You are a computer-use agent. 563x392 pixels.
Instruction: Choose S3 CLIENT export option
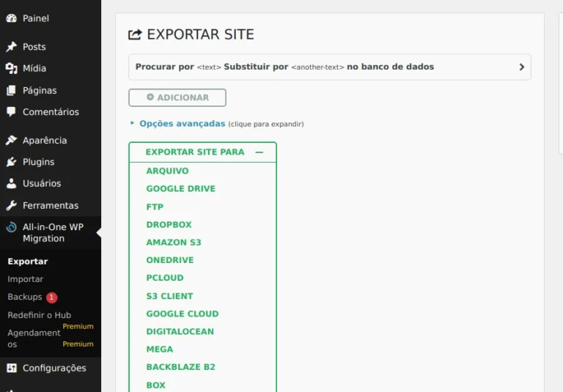(169, 296)
